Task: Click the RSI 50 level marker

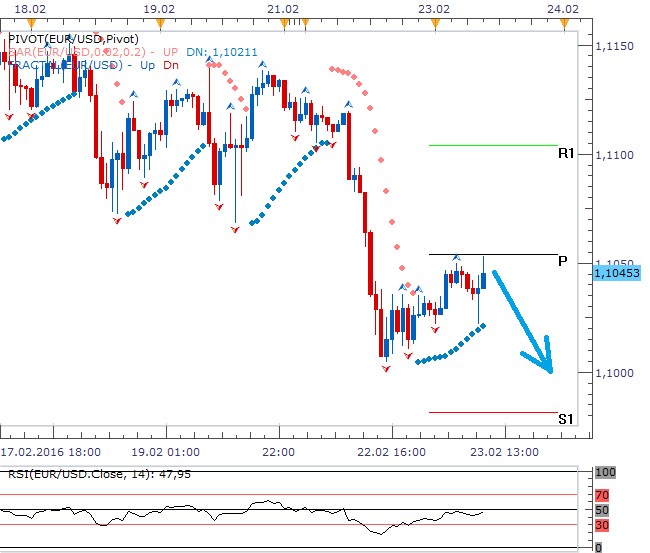Action: (x=602, y=510)
